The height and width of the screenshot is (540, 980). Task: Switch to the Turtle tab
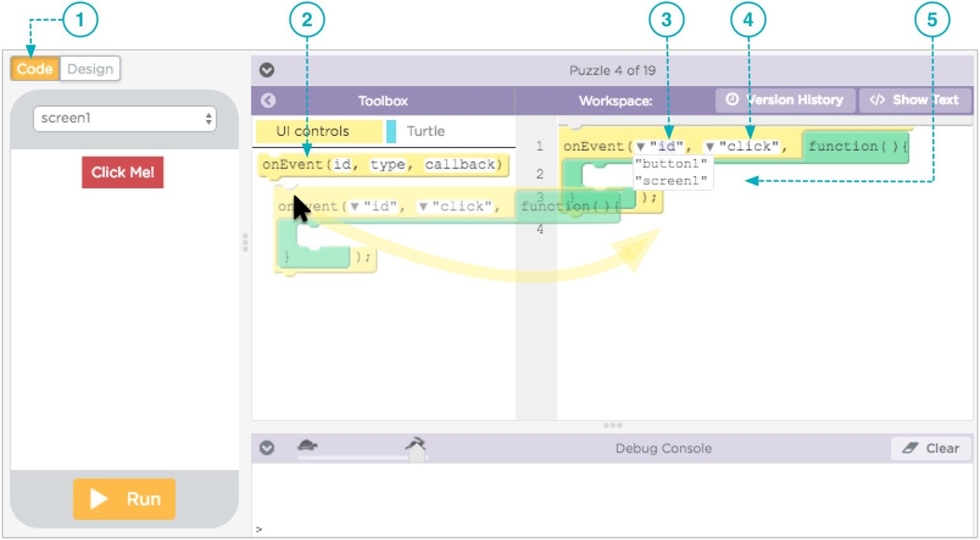426,131
